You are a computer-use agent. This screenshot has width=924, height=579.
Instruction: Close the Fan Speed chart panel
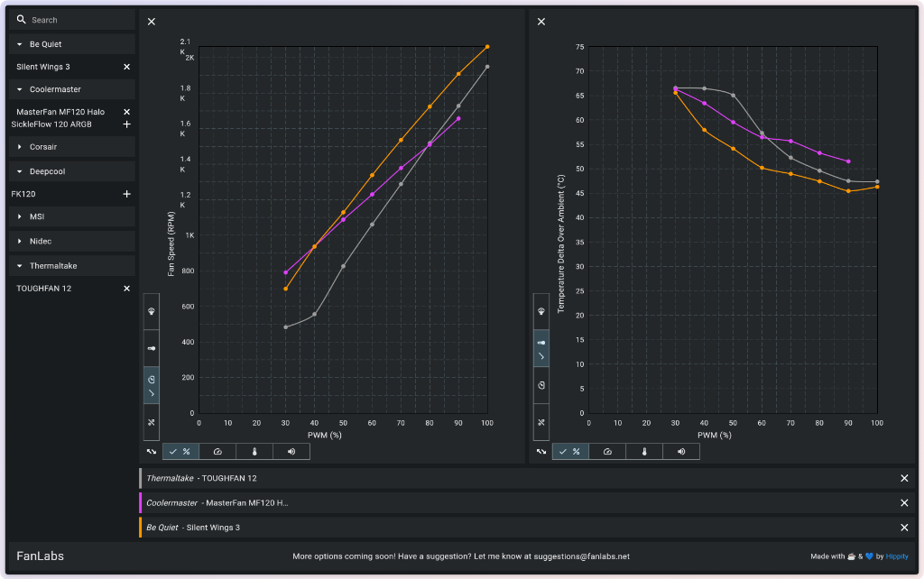152,22
